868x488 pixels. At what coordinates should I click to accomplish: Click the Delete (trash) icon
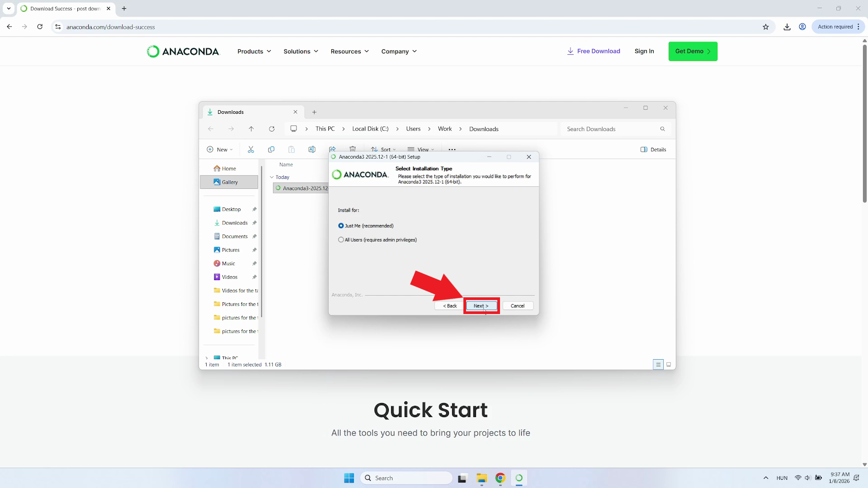(353, 149)
